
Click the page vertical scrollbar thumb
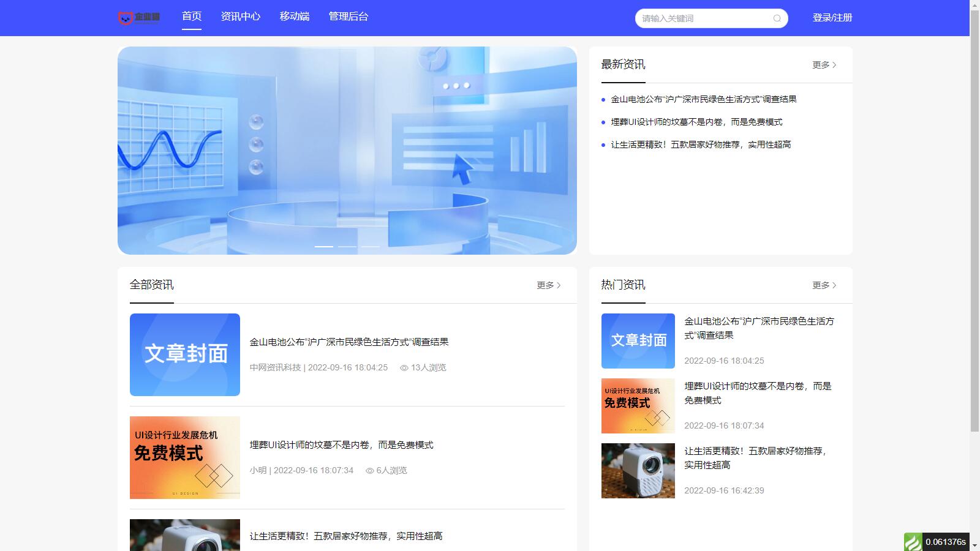974,214
